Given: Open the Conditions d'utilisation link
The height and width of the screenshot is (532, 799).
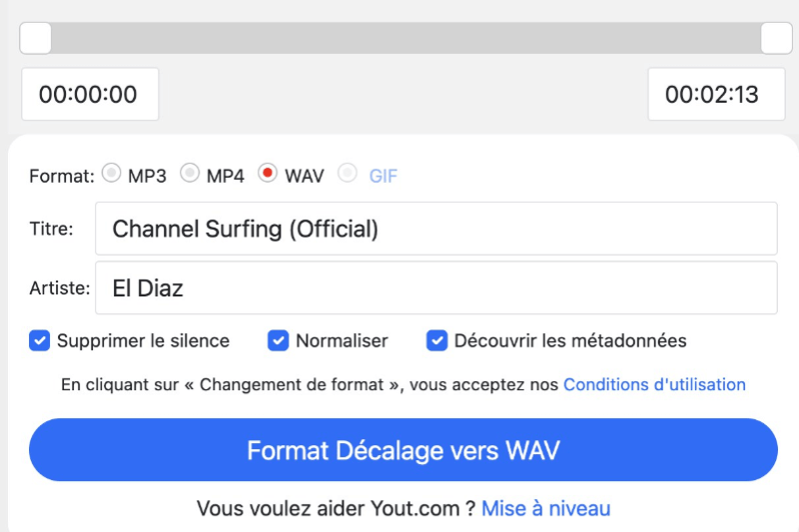Looking at the screenshot, I should pyautogui.click(x=654, y=384).
